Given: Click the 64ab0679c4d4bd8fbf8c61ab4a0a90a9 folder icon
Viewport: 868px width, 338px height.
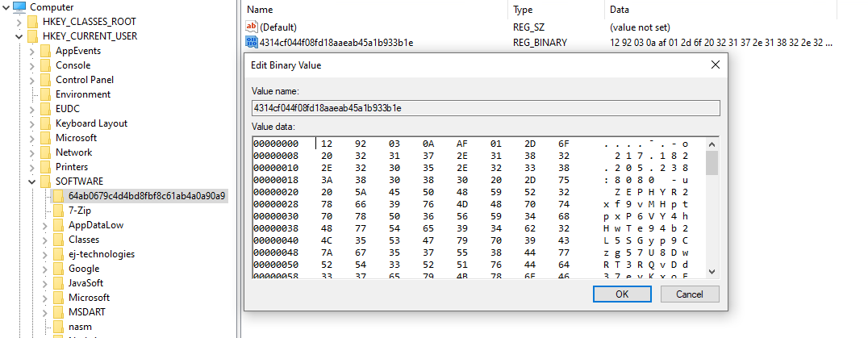Looking at the screenshot, I should pos(59,196).
